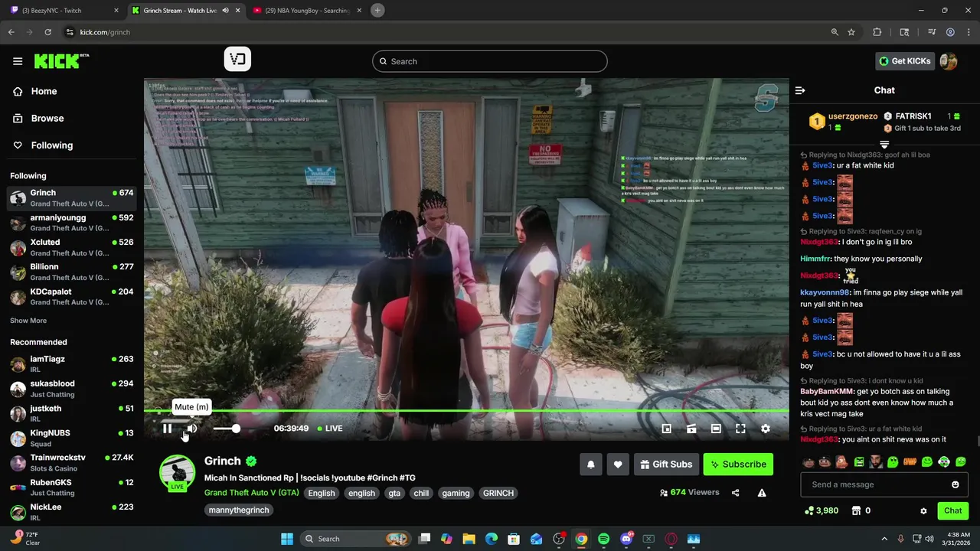Open the hamburger sidebar menu

coord(18,61)
